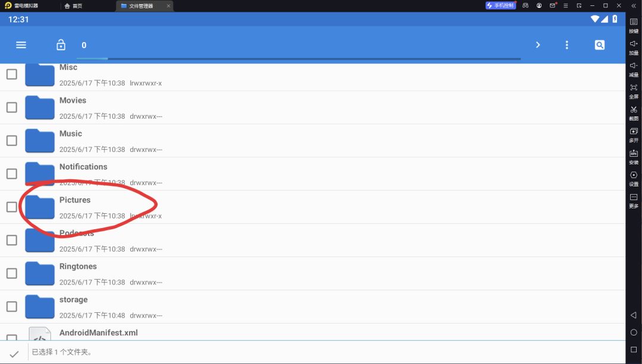Switch to the Home tab

[73, 6]
